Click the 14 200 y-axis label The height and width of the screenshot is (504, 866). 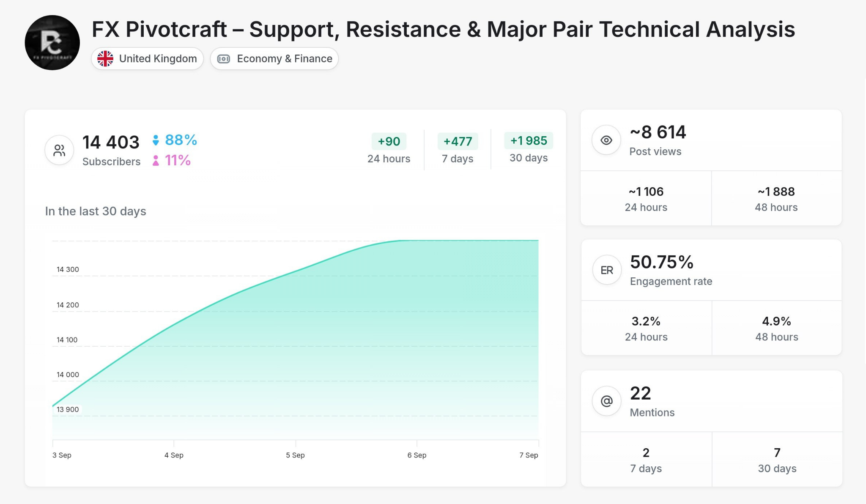coord(68,305)
